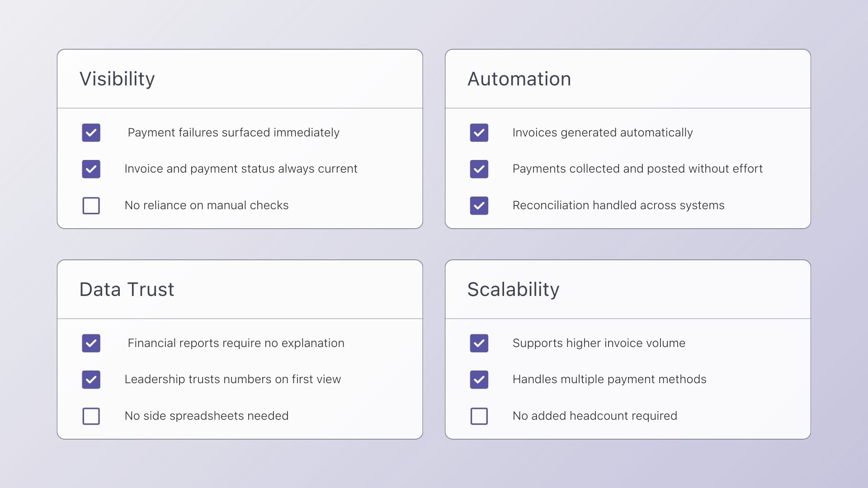This screenshot has width=868, height=488.
Task: Select the Scalability card title
Action: (x=513, y=290)
